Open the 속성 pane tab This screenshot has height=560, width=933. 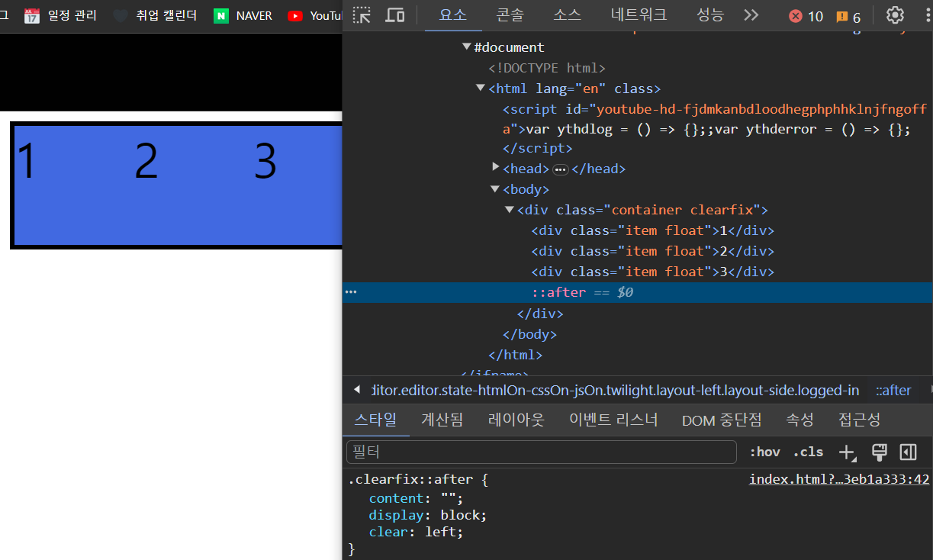coord(799,420)
